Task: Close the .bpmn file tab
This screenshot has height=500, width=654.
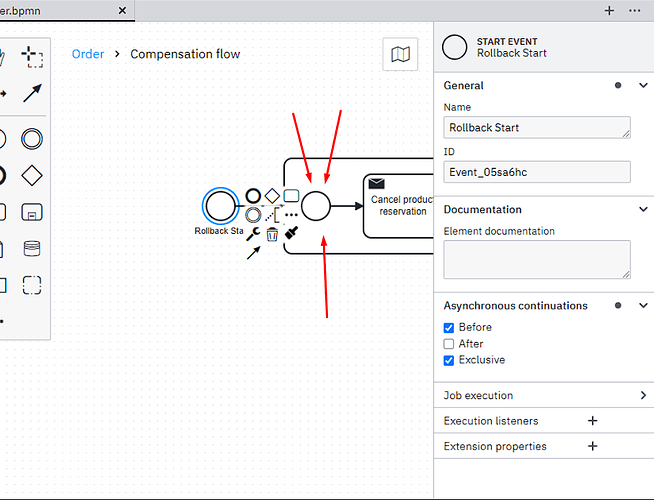Action: point(122,10)
